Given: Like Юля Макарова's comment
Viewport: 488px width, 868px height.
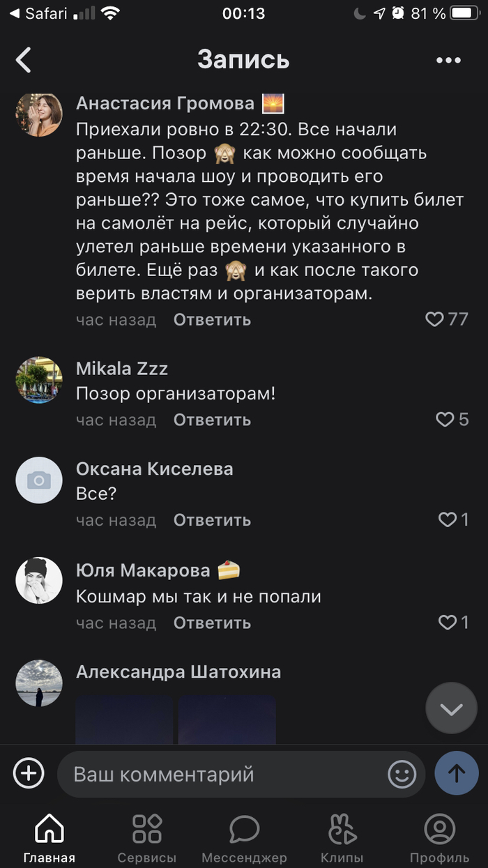Looking at the screenshot, I should coord(447,623).
